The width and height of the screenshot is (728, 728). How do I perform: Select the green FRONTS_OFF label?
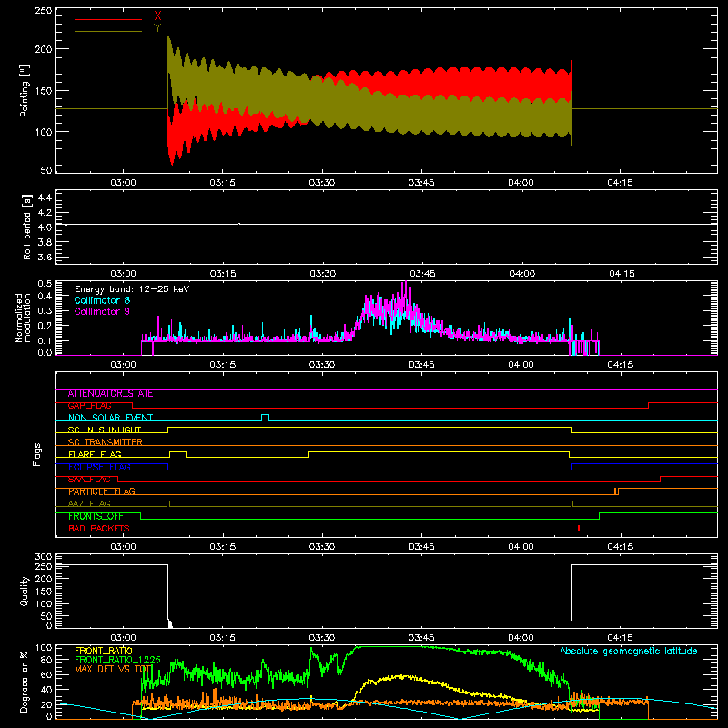pos(96,516)
